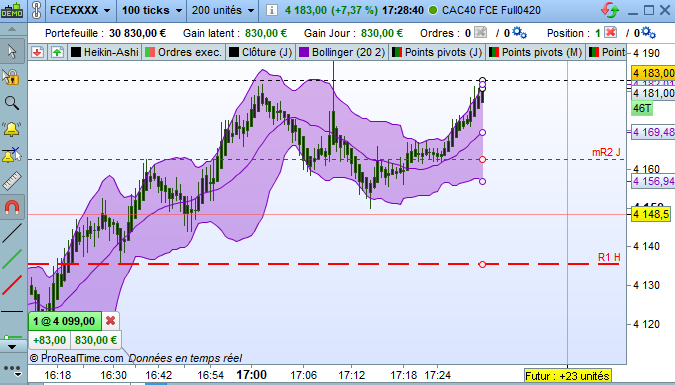
Task: Click the bold 17:00 time axis label
Action: point(251,375)
